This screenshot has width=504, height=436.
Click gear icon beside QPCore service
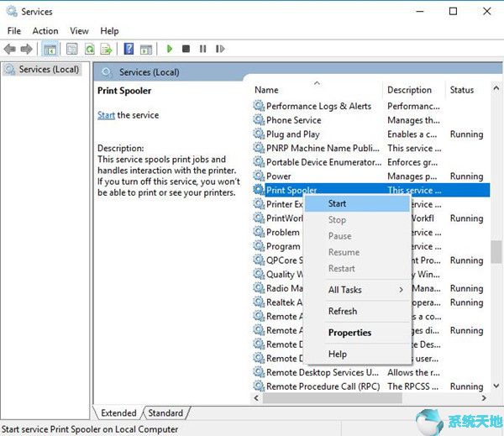coord(259,260)
